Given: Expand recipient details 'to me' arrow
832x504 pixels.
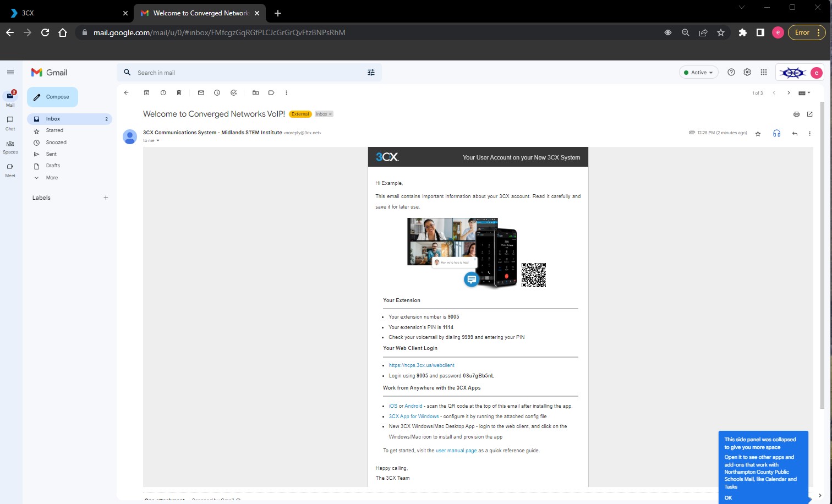Looking at the screenshot, I should [157, 141].
